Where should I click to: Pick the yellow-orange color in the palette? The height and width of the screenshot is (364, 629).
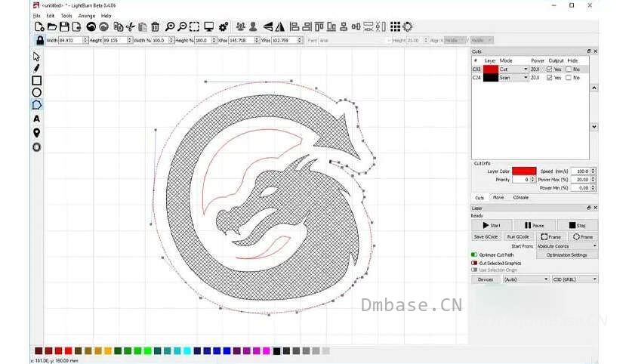[x=108, y=350]
